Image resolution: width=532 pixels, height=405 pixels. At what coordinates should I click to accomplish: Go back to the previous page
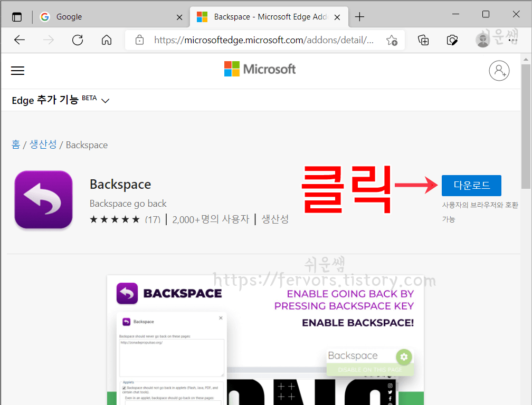tap(20, 40)
